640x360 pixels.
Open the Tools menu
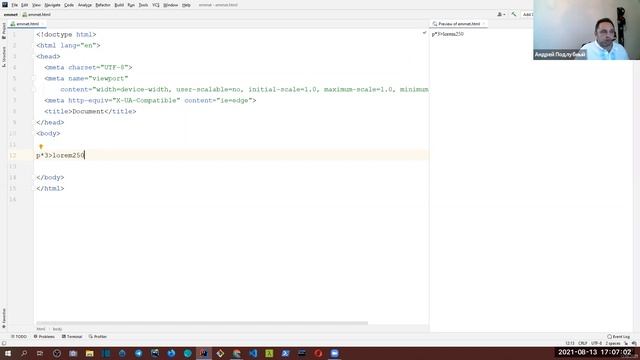[x=143, y=5]
